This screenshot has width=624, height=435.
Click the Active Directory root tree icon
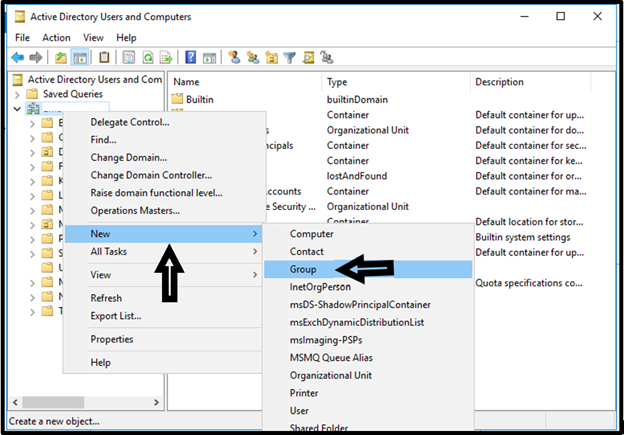click(x=18, y=80)
